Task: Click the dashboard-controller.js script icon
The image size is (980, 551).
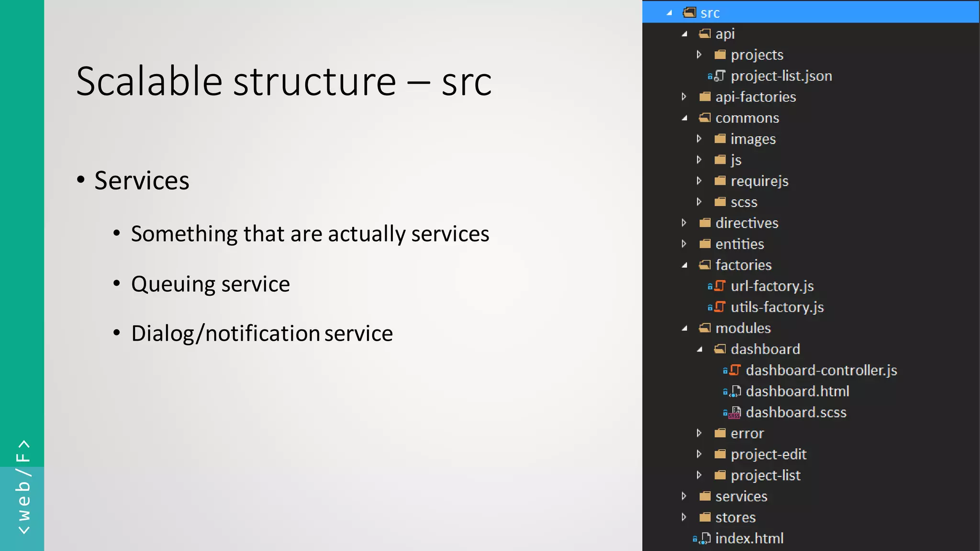Action: click(x=735, y=370)
